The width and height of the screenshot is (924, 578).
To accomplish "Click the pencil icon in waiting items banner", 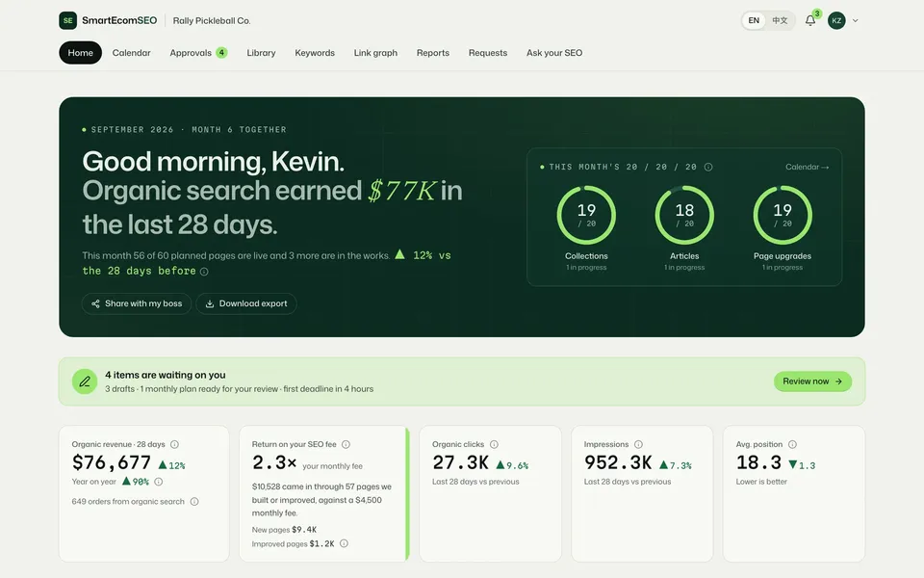I will coord(85,381).
